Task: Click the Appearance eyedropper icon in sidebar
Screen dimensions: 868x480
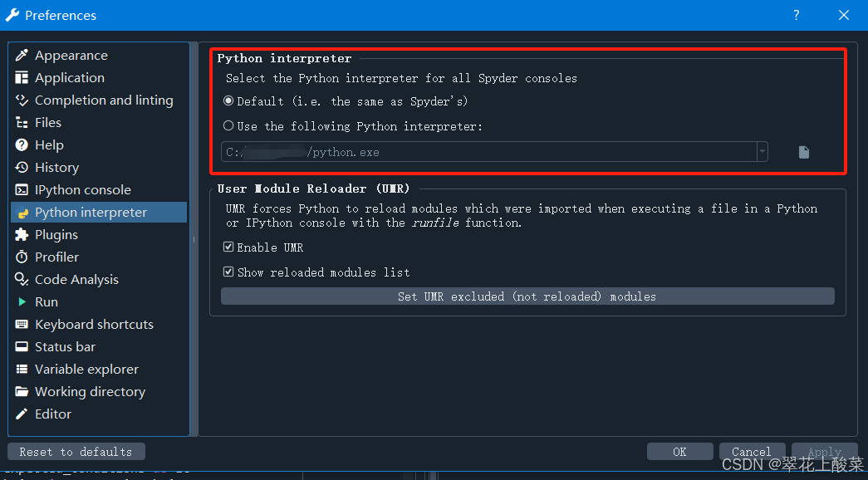Action: pos(22,56)
